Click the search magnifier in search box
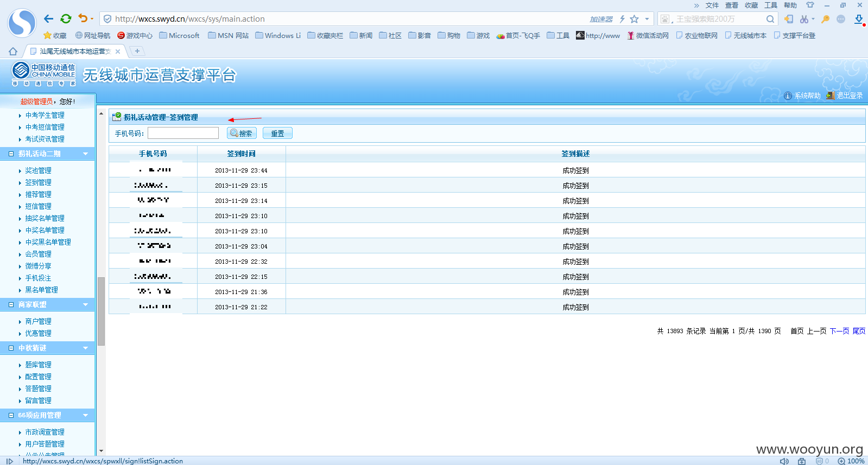The image size is (868, 465). click(x=770, y=19)
